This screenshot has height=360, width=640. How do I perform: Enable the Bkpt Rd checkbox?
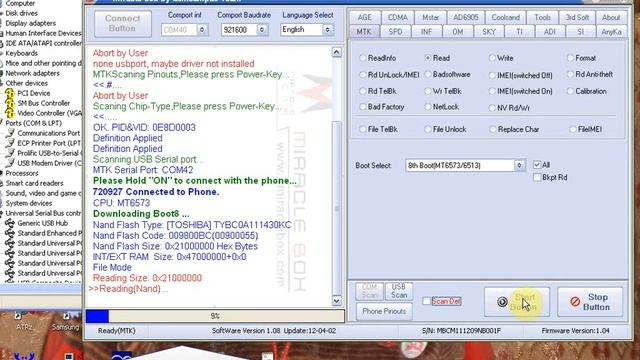tap(537, 177)
